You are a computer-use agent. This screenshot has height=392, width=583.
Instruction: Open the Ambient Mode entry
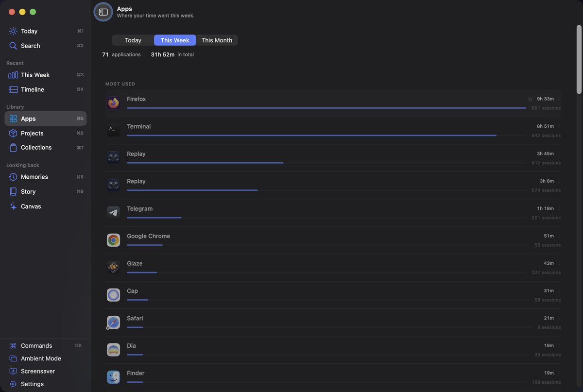point(46,358)
